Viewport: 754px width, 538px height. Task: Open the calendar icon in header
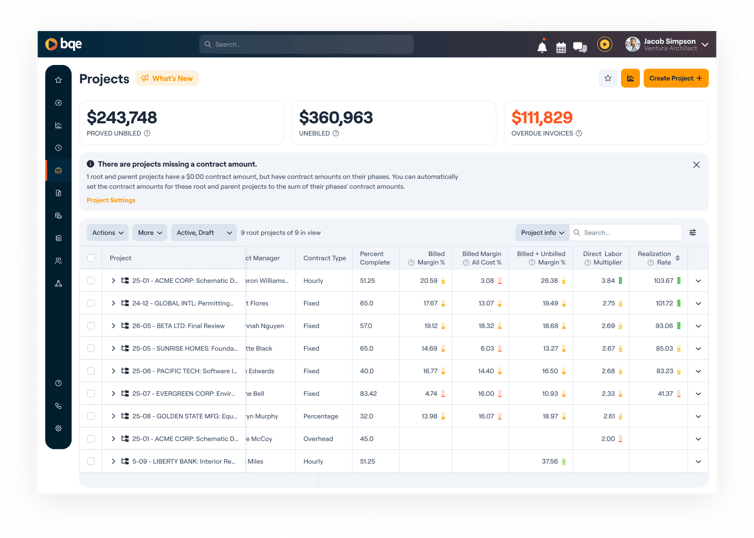(561, 48)
